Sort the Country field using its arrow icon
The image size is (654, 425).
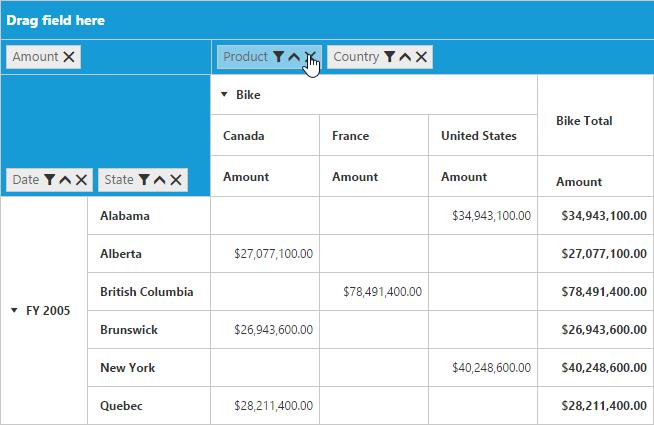(x=405, y=57)
